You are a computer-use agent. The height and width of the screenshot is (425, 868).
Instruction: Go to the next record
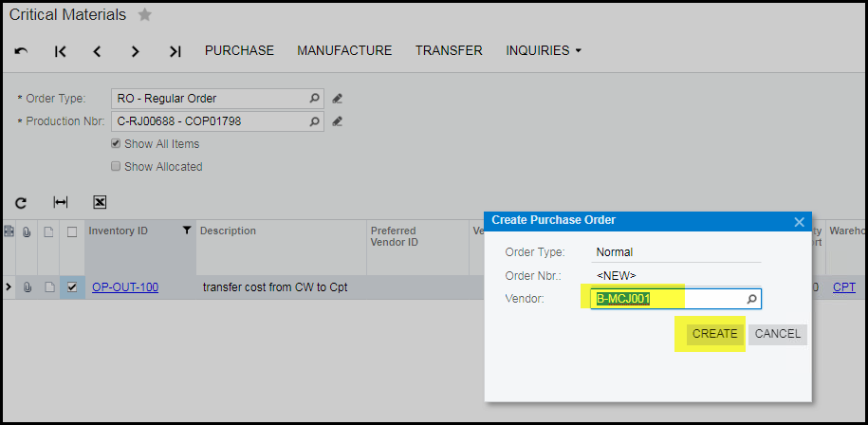pos(136,51)
